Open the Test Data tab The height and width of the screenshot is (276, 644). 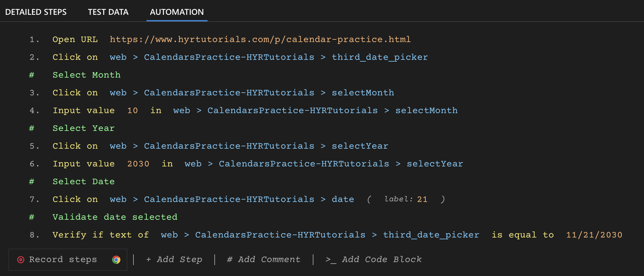click(x=108, y=12)
